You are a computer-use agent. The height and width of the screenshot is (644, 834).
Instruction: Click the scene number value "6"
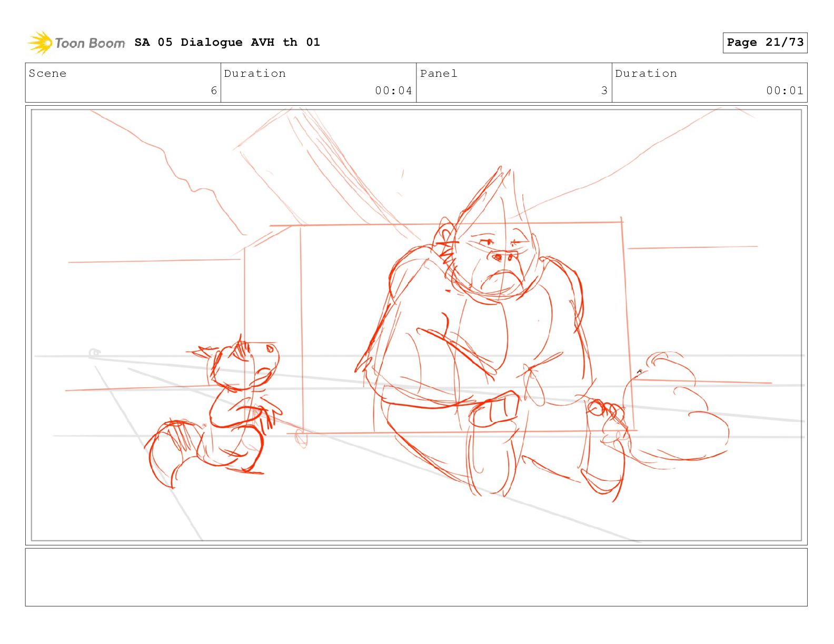pos(214,90)
